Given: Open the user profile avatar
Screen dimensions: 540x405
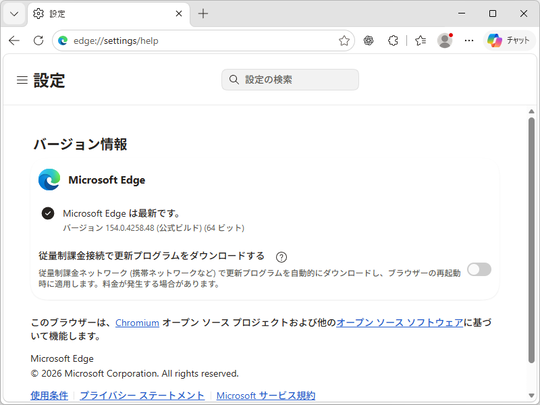Looking at the screenshot, I should click(x=445, y=41).
